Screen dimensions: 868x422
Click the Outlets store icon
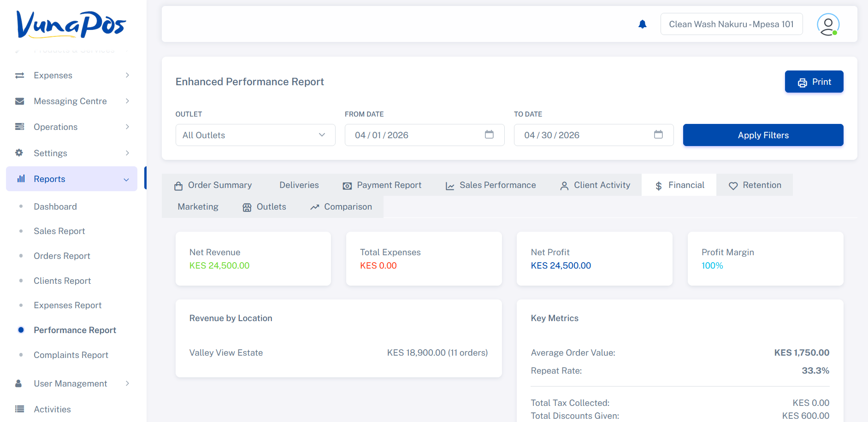click(x=247, y=208)
